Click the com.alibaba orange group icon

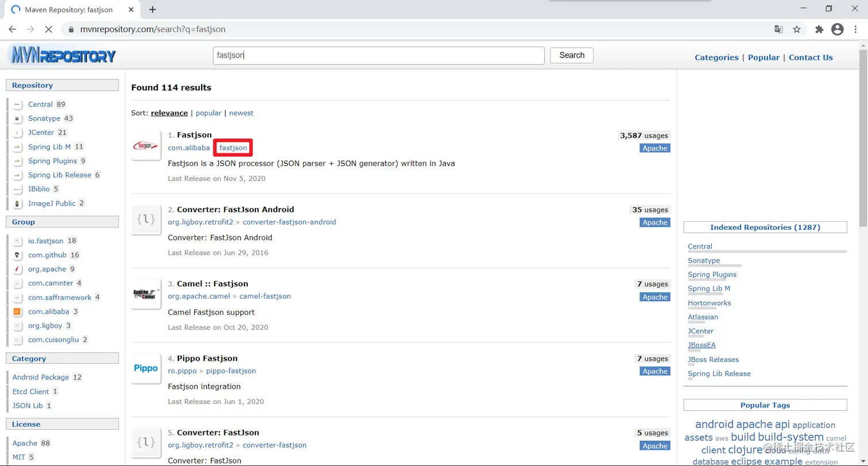(18, 311)
